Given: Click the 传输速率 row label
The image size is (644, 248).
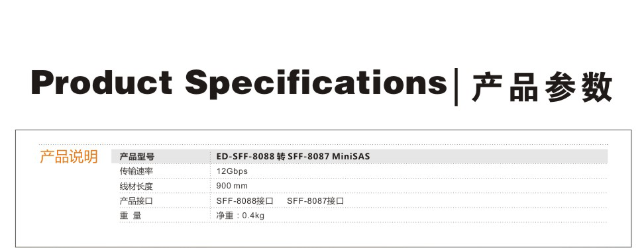Looking at the screenshot, I should click(136, 171).
